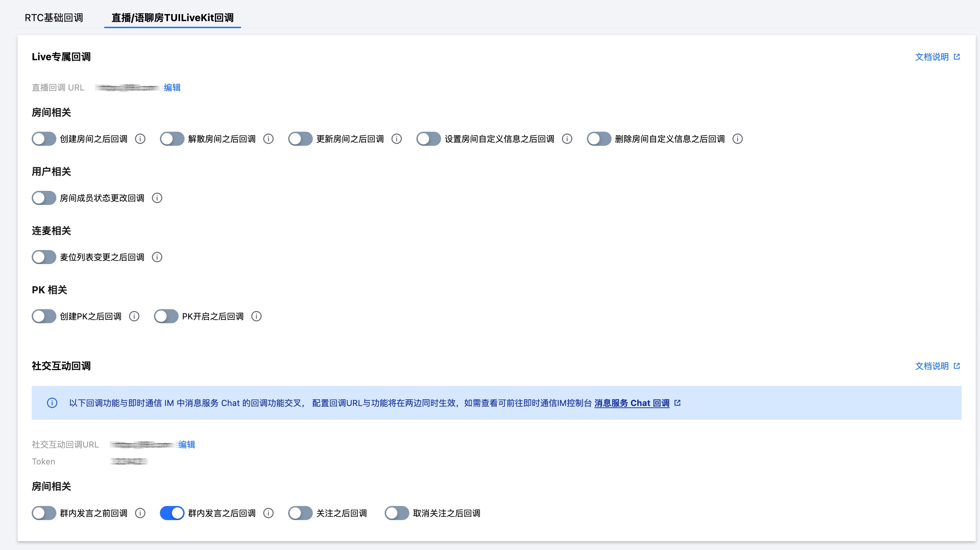Switch to RTC基础回调 tab

pos(54,18)
